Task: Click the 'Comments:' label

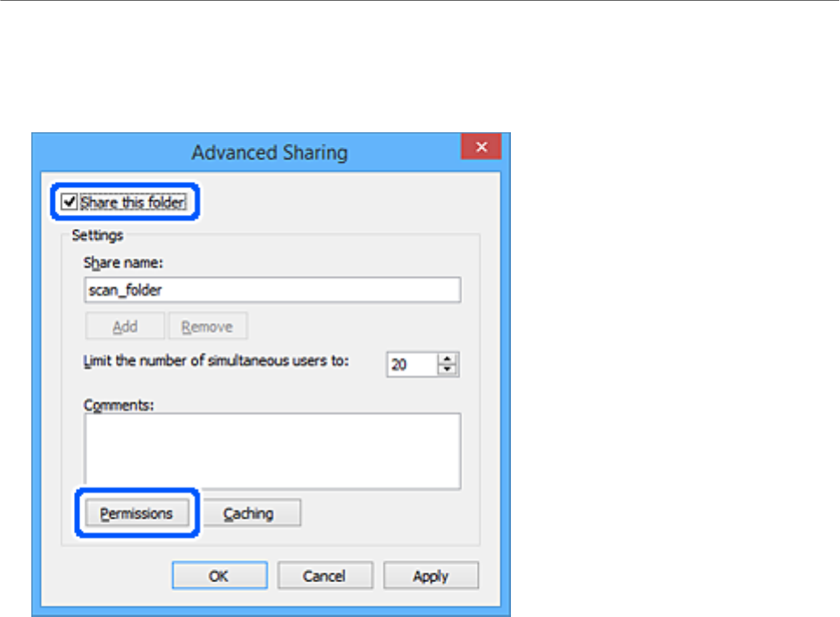Action: coord(117,405)
